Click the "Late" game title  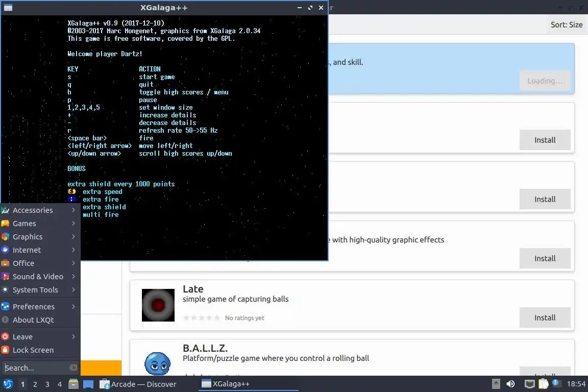coord(193,289)
